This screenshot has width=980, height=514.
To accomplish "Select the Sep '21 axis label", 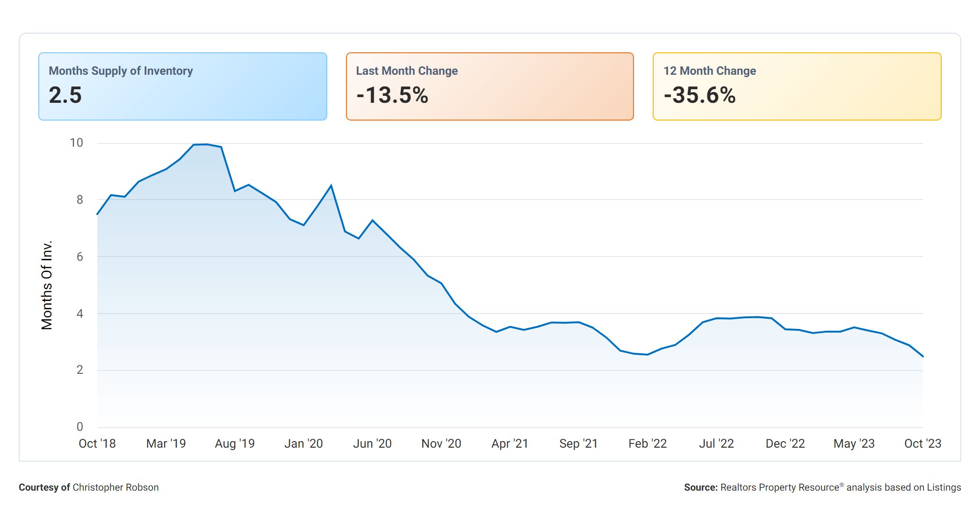I will click(x=578, y=443).
